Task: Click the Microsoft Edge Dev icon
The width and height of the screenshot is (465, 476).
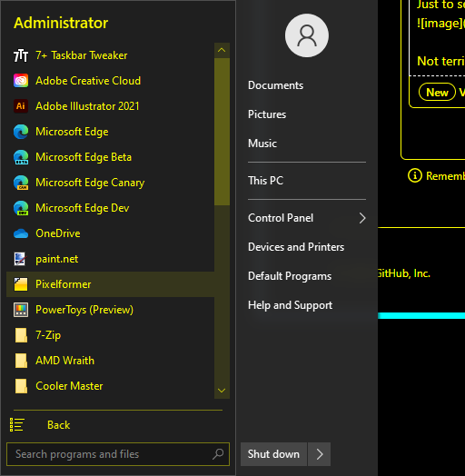Action: coord(21,208)
